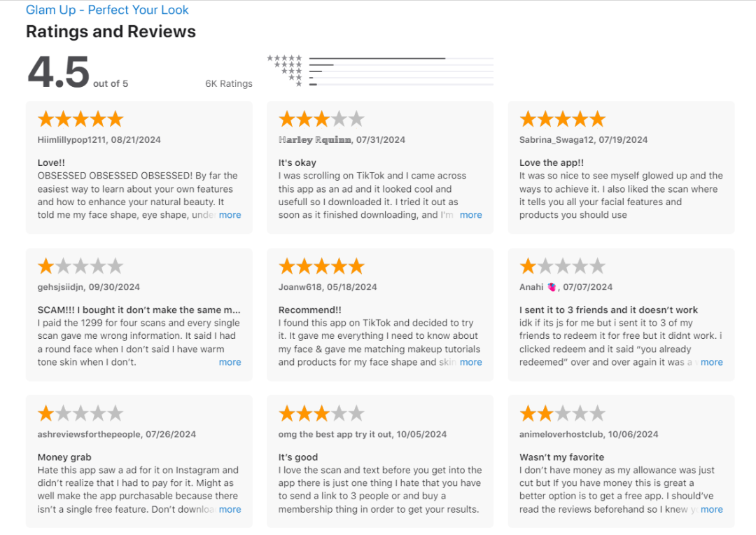The height and width of the screenshot is (535, 756).
Task: Click the five-star rating on Hiimlillypop1211's review
Action: [x=80, y=119]
